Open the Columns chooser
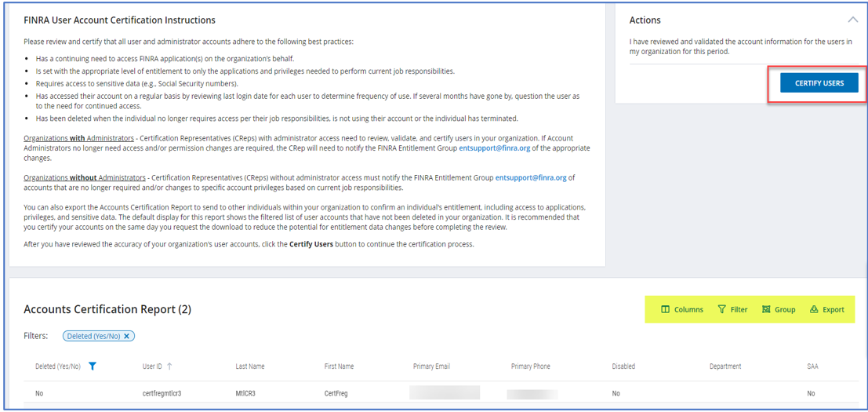 pos(681,309)
